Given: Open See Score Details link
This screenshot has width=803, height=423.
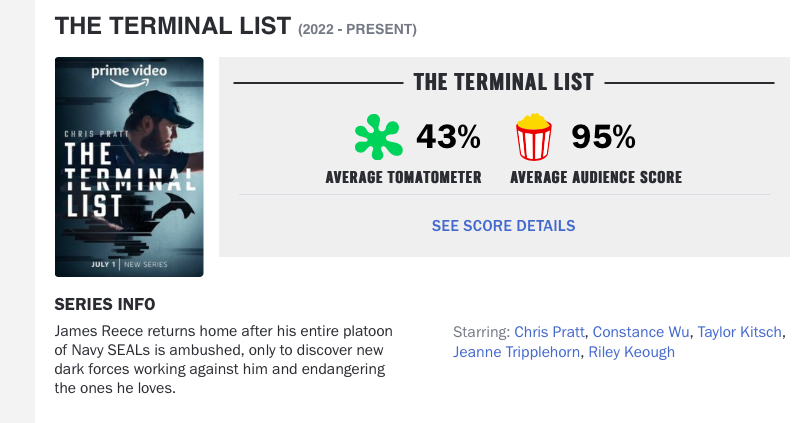Looking at the screenshot, I should pyautogui.click(x=503, y=226).
